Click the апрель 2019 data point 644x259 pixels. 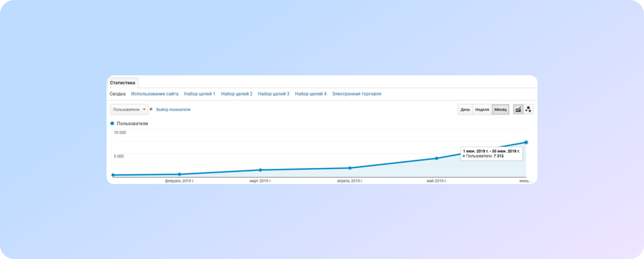pos(350,168)
